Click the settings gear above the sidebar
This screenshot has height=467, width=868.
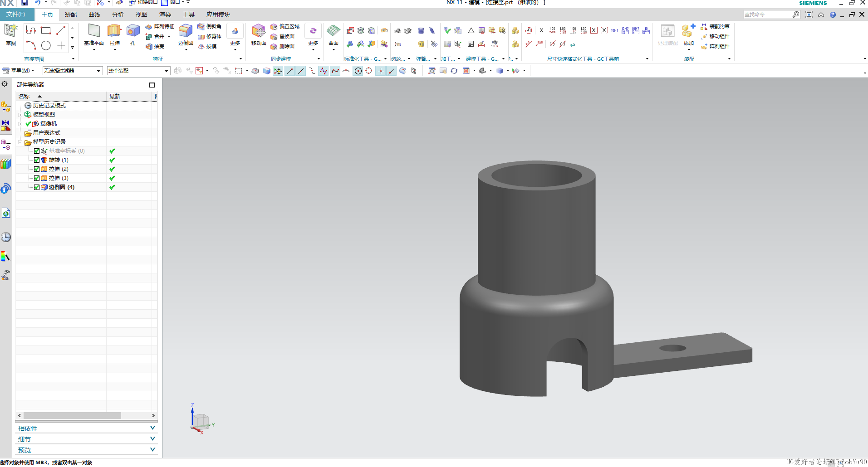point(5,84)
